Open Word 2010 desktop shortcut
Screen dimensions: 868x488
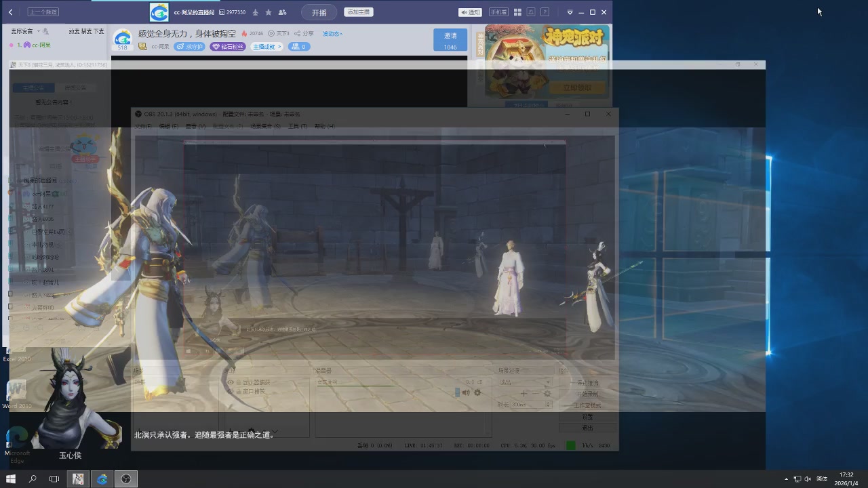(17, 394)
